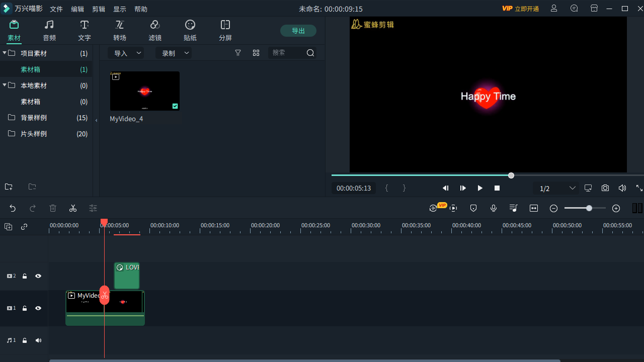Select the MyVideo_4 media thumbnail
Viewport: 644px width, 362px height.
tap(144, 91)
